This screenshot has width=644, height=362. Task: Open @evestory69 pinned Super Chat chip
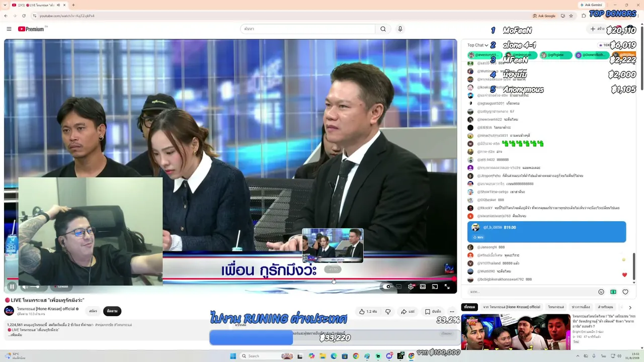pyautogui.click(x=484, y=55)
